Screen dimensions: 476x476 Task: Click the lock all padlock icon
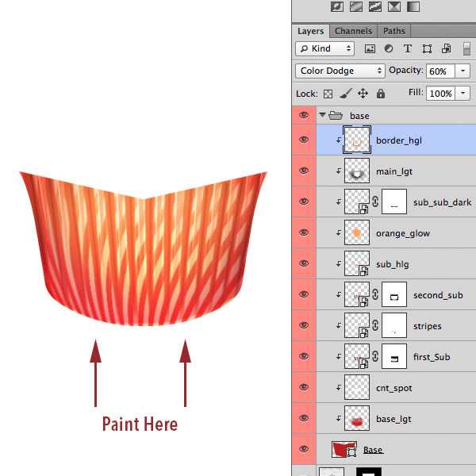[x=380, y=94]
